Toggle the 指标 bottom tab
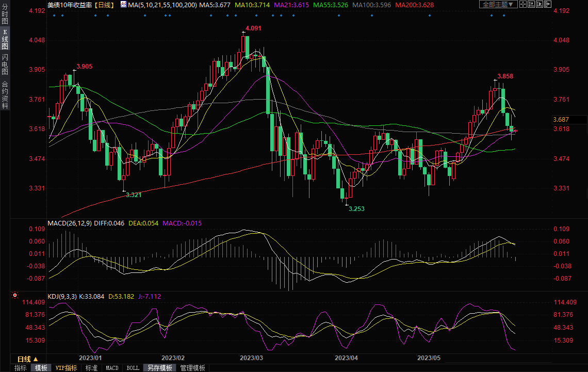The height and width of the screenshot is (372, 588). pos(20,368)
